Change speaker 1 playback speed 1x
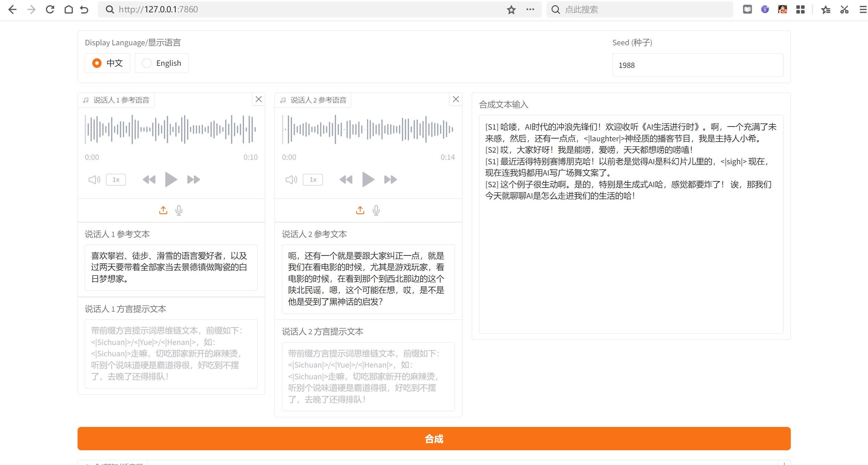This screenshot has height=465, width=868. click(116, 179)
